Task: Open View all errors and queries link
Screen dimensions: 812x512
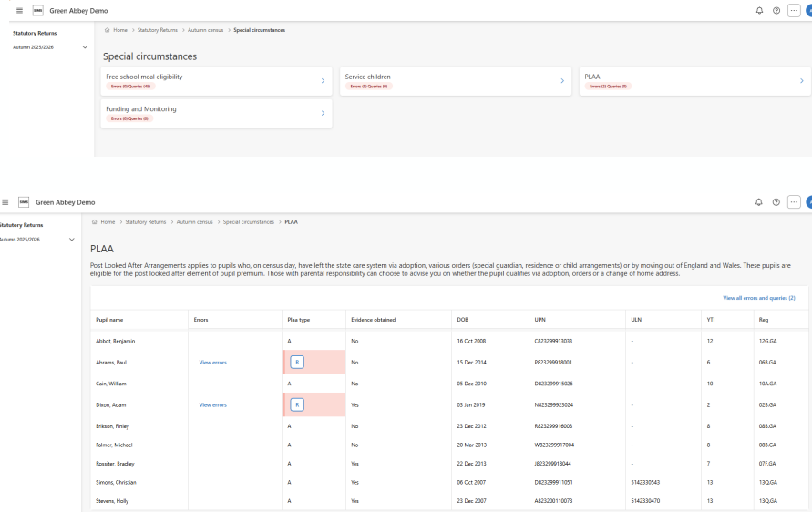Action: [x=758, y=298]
